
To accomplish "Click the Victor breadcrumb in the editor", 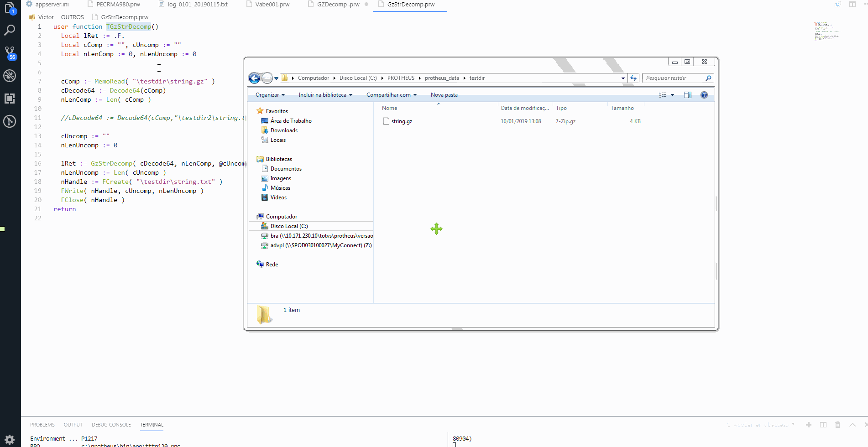I will (x=42, y=17).
